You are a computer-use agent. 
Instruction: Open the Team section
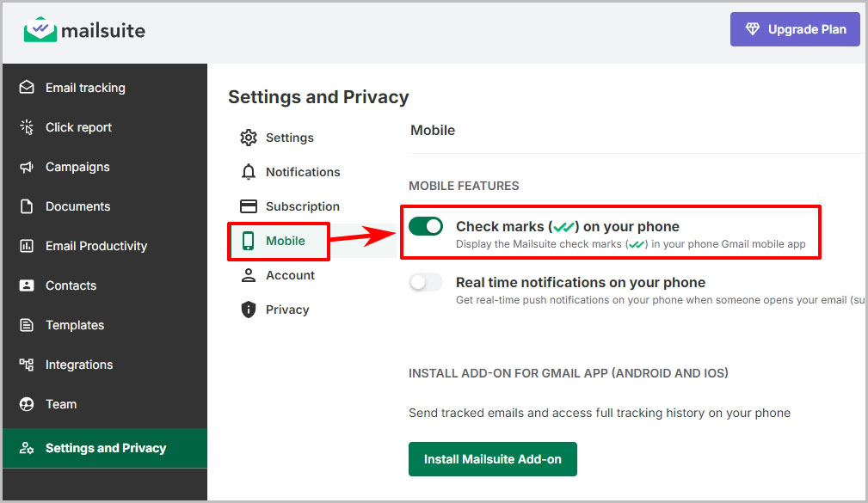105,404
